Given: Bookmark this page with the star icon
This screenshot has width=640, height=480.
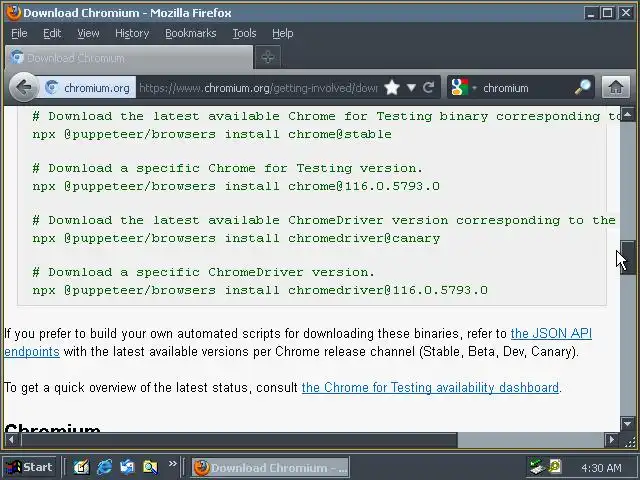Looking at the screenshot, I should [392, 87].
